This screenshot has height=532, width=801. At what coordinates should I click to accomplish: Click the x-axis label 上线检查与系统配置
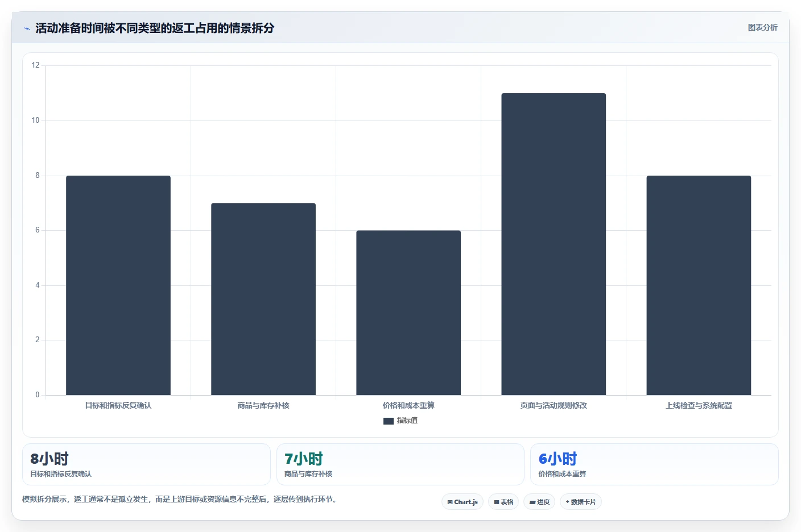tap(699, 405)
